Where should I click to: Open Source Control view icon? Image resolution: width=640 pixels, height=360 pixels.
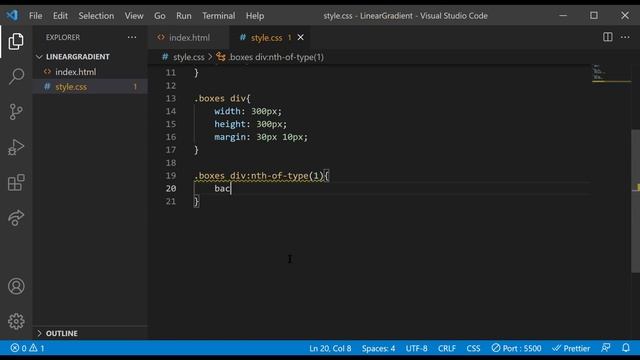click(16, 111)
